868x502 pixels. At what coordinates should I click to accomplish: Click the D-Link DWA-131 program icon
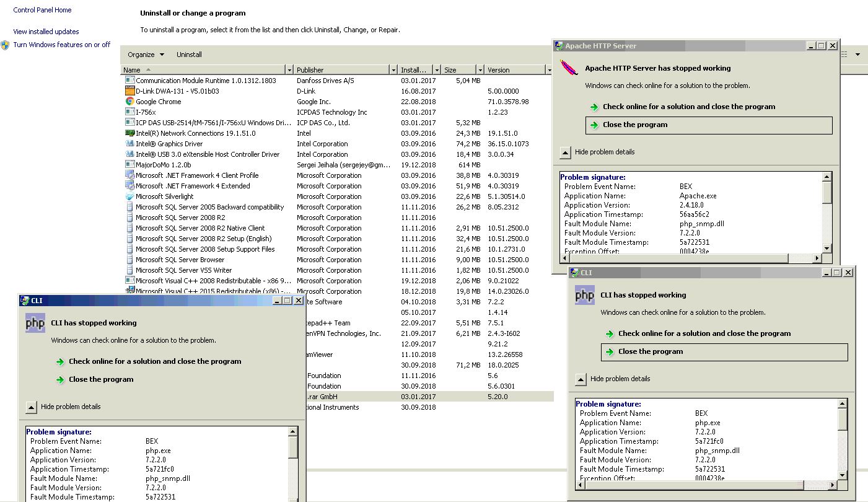tap(129, 91)
